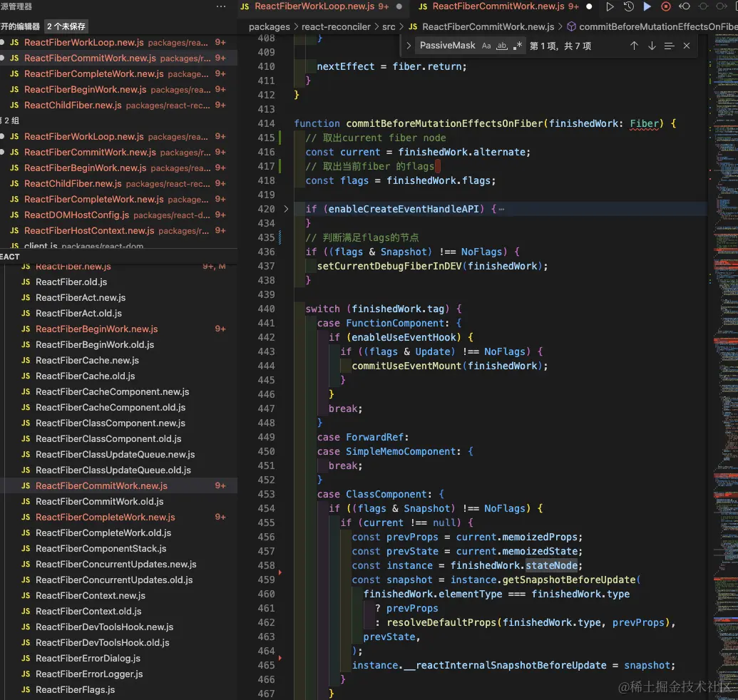This screenshot has width=738, height=700.
Task: Jump to the previous search match
Action: pos(634,46)
